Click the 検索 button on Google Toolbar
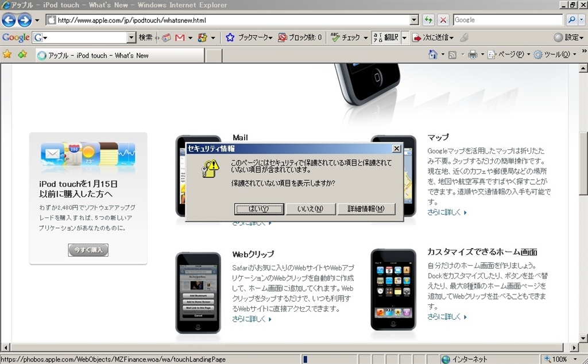The image size is (588, 364). (x=145, y=37)
